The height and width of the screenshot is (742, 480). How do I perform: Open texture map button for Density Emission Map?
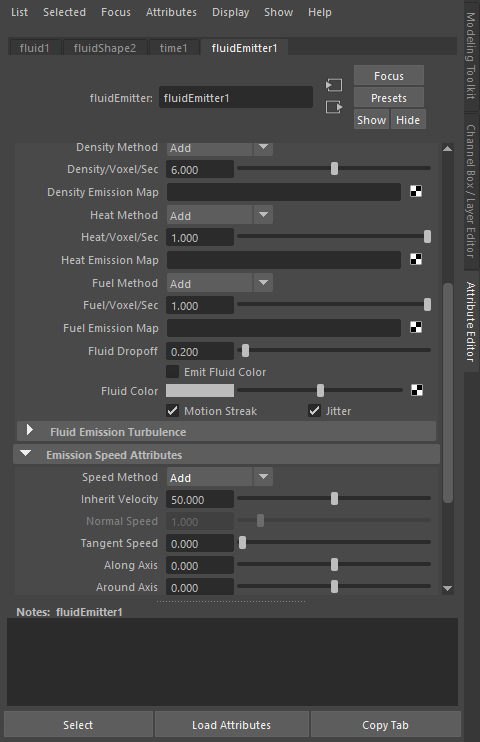tap(416, 192)
